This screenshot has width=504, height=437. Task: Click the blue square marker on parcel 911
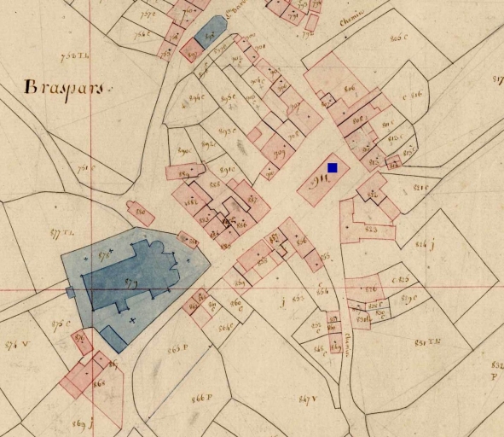pyautogui.click(x=333, y=167)
